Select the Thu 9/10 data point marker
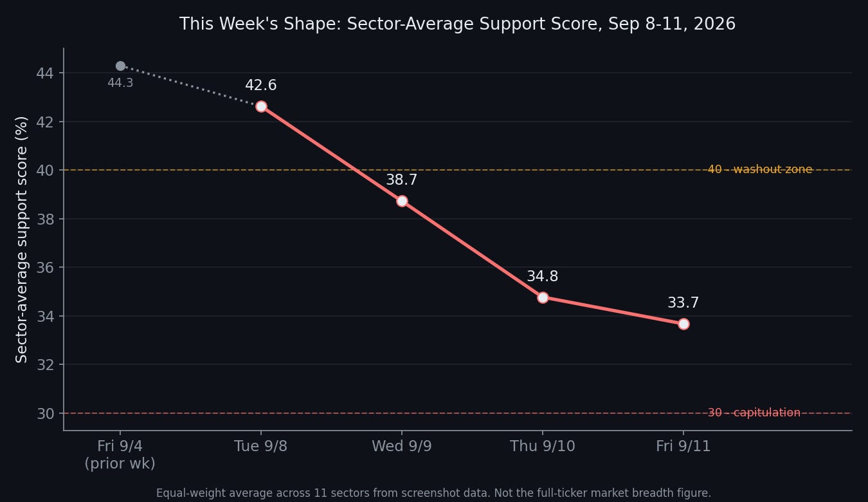This screenshot has width=868, height=502. pyautogui.click(x=543, y=297)
